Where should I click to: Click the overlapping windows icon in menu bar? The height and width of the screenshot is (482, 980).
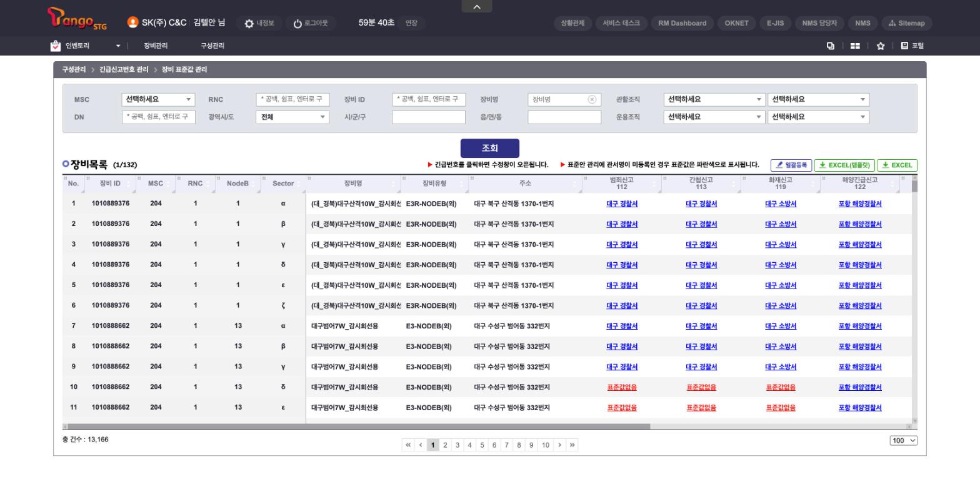click(x=831, y=46)
